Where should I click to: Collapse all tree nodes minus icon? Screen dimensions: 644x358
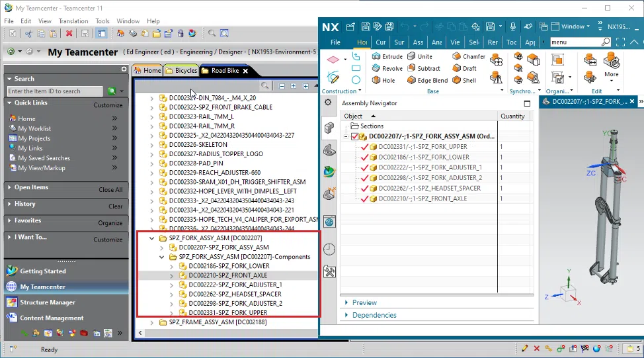[282, 86]
